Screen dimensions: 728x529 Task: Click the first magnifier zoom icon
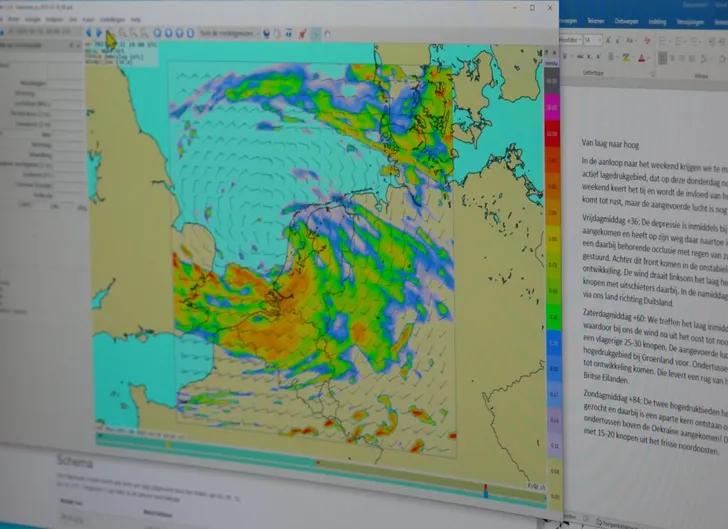click(121, 33)
